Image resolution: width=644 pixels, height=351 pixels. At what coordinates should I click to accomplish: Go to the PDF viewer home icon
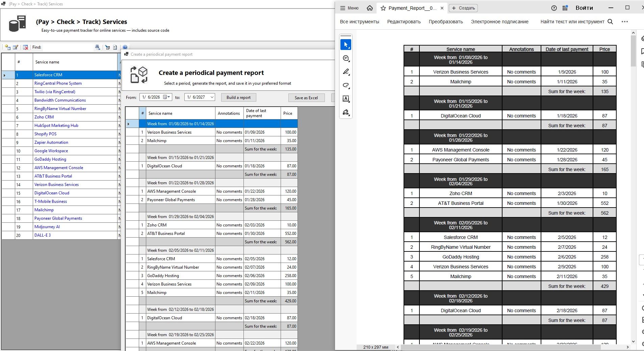point(370,8)
